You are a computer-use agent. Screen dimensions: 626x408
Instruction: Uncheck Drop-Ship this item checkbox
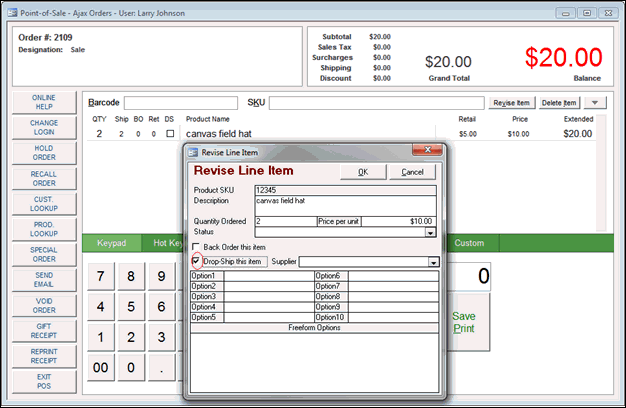[x=196, y=262]
